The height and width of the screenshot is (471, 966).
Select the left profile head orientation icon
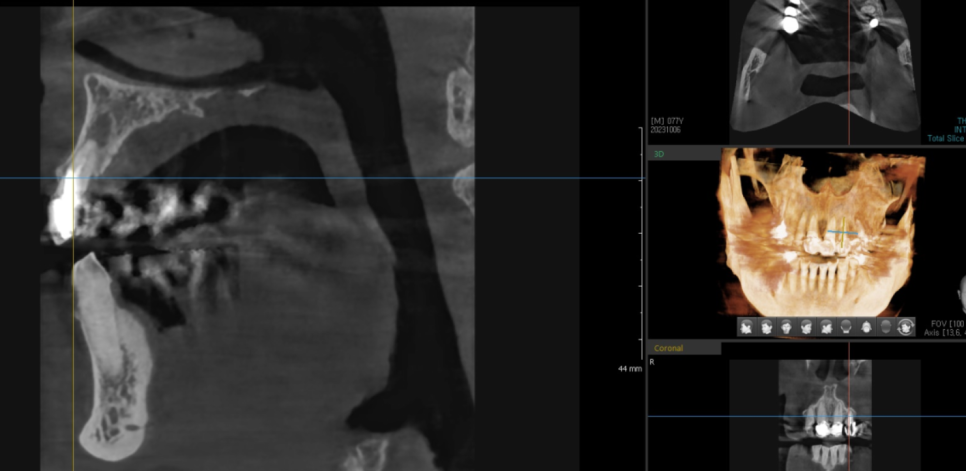point(747,327)
